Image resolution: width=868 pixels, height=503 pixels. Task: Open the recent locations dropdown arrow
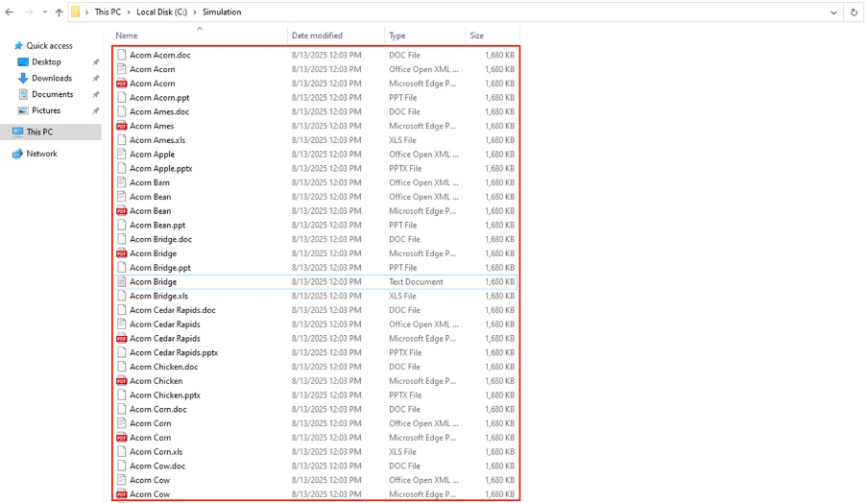point(44,12)
